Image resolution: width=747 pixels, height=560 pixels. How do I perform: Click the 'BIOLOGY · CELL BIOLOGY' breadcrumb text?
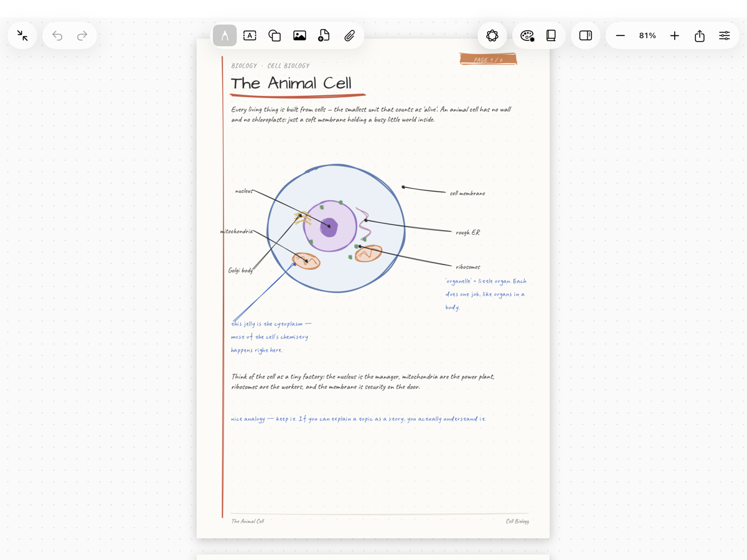point(270,65)
